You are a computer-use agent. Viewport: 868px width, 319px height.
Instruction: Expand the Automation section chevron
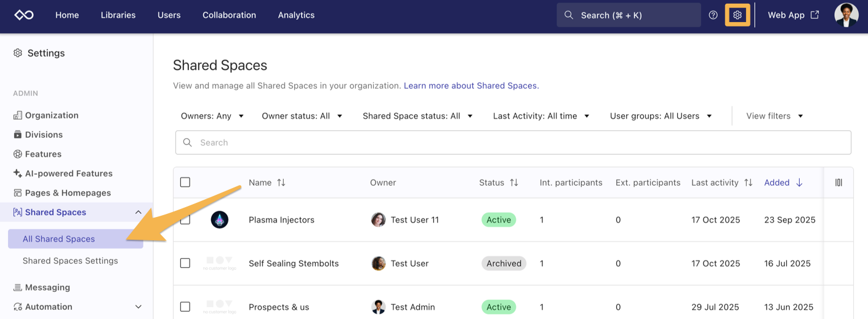tap(138, 307)
